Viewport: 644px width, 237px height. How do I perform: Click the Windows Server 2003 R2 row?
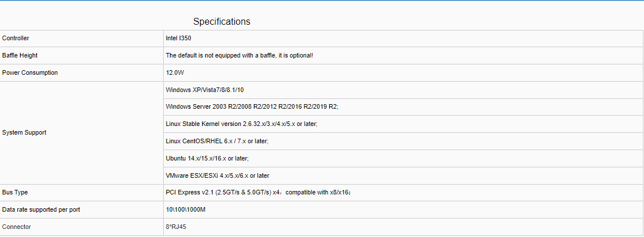tap(252, 107)
